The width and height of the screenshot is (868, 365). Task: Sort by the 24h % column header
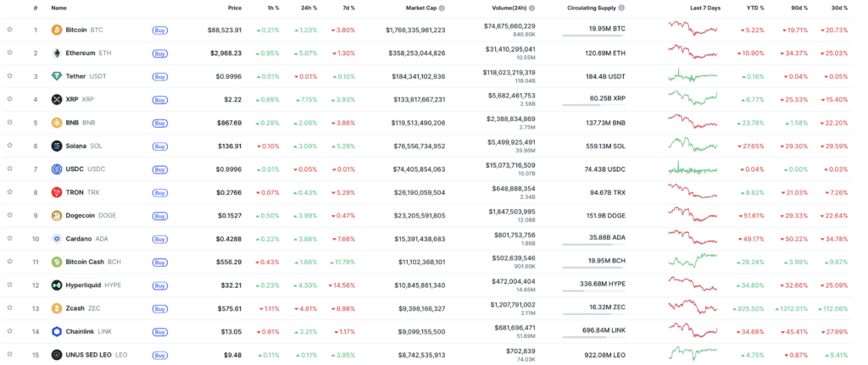[307, 8]
